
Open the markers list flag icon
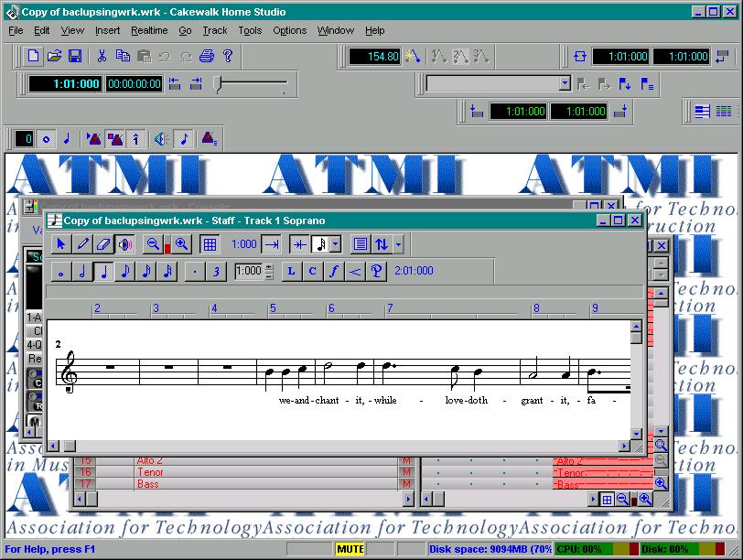[x=647, y=84]
